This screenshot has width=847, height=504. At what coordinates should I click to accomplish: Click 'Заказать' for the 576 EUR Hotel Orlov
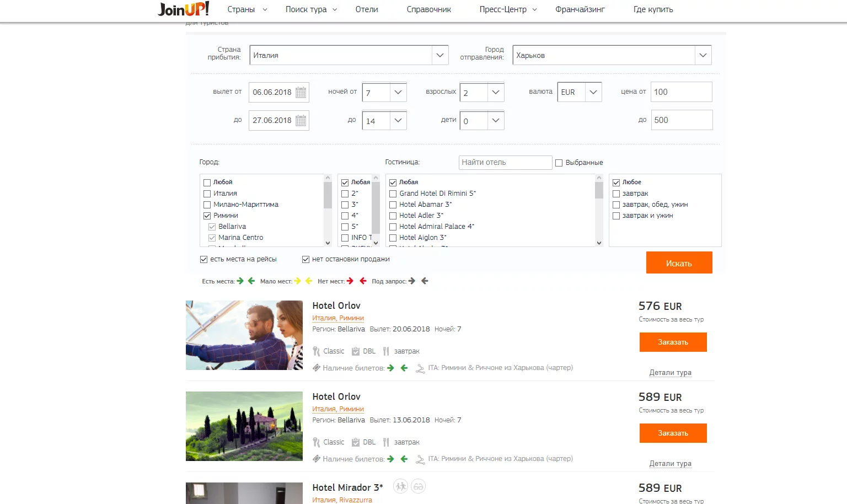coord(673,342)
